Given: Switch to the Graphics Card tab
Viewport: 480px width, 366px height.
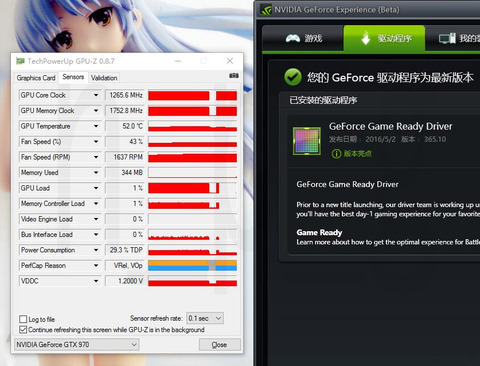Looking at the screenshot, I should pyautogui.click(x=36, y=78).
